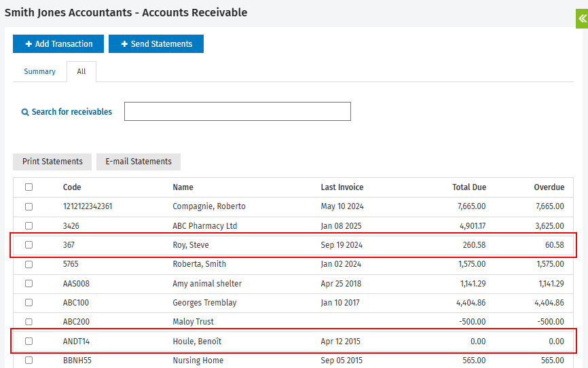Click E-mail Statements button

(139, 162)
